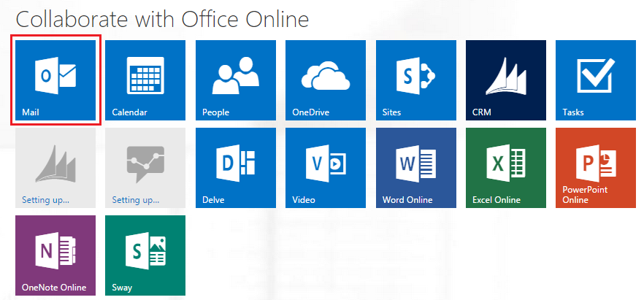The image size is (644, 300).
Task: Launch PowerPoint Online
Action: 596,168
